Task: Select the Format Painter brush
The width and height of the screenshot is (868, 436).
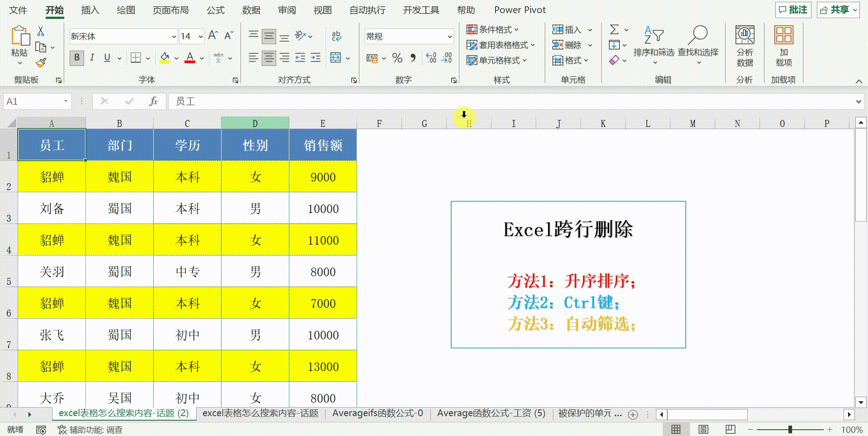Action: pyautogui.click(x=41, y=62)
